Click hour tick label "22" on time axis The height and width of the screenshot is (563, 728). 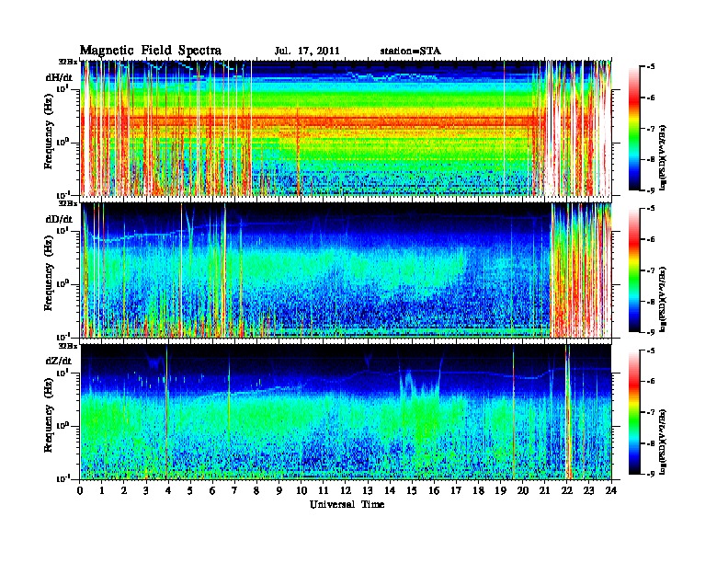567,490
